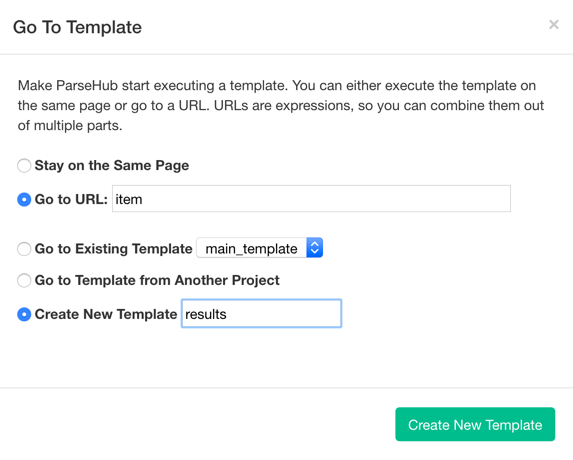Place the cursor after the word results
This screenshot has height=460, width=573.
point(228,314)
